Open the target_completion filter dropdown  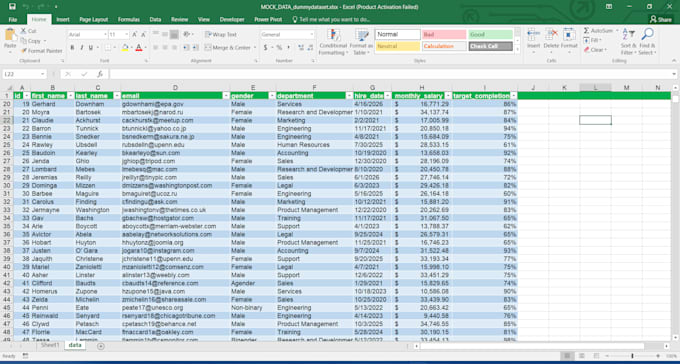tap(514, 95)
